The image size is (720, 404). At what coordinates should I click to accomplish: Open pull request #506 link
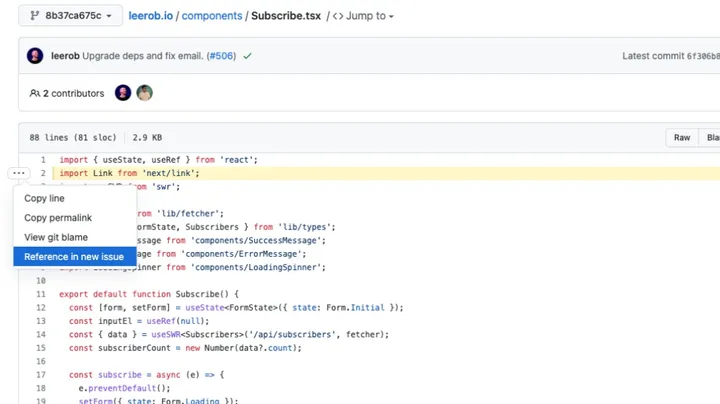(222, 56)
